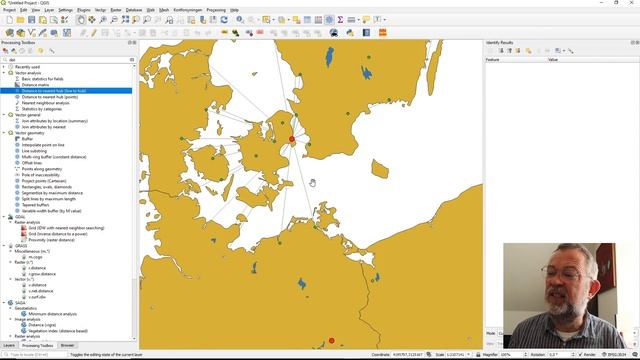Collapse the GRASS provider group
Screen dimensions: 640x360
[x=4, y=246]
